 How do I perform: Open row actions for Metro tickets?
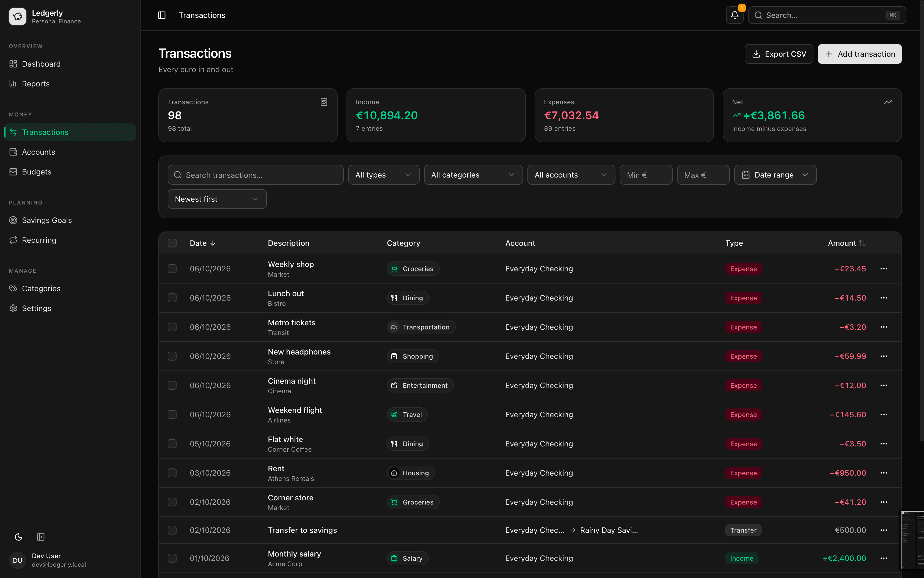click(x=884, y=327)
